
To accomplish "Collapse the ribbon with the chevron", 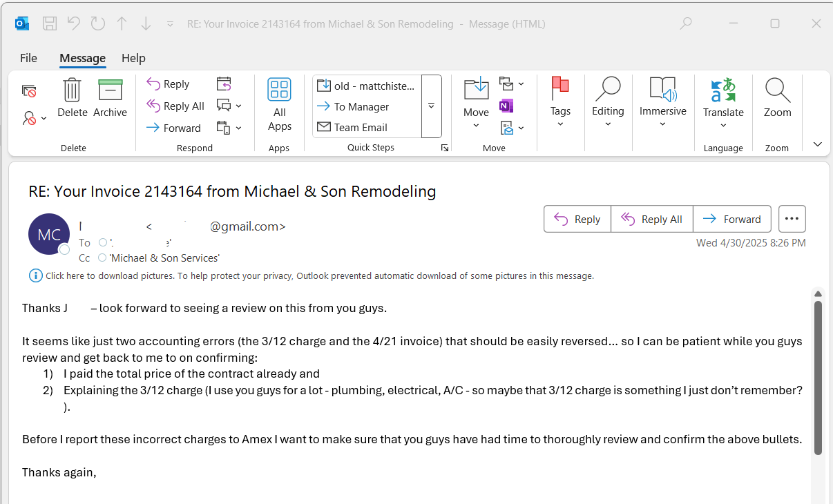I will tap(817, 144).
